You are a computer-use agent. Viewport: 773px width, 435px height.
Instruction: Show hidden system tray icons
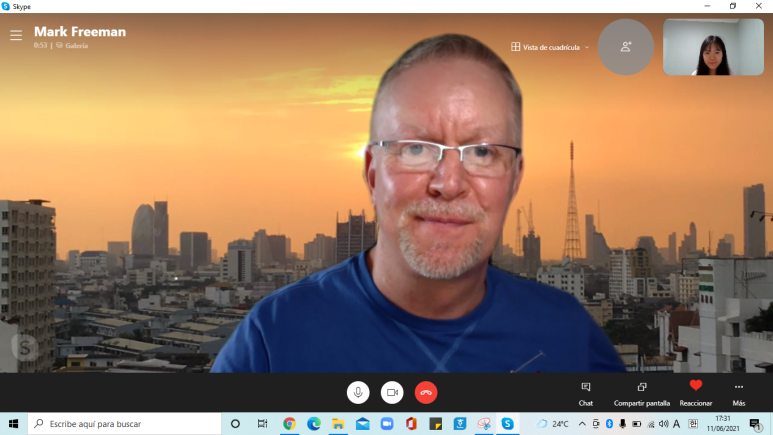click(582, 424)
